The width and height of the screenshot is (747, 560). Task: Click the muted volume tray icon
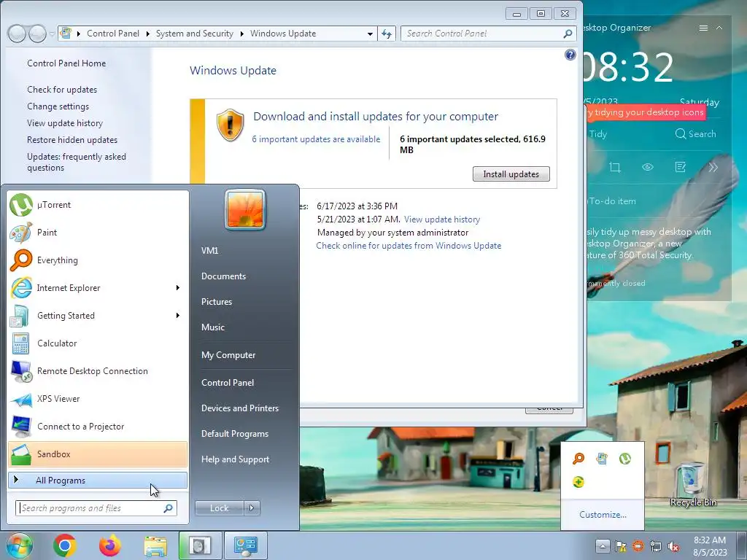(673, 546)
